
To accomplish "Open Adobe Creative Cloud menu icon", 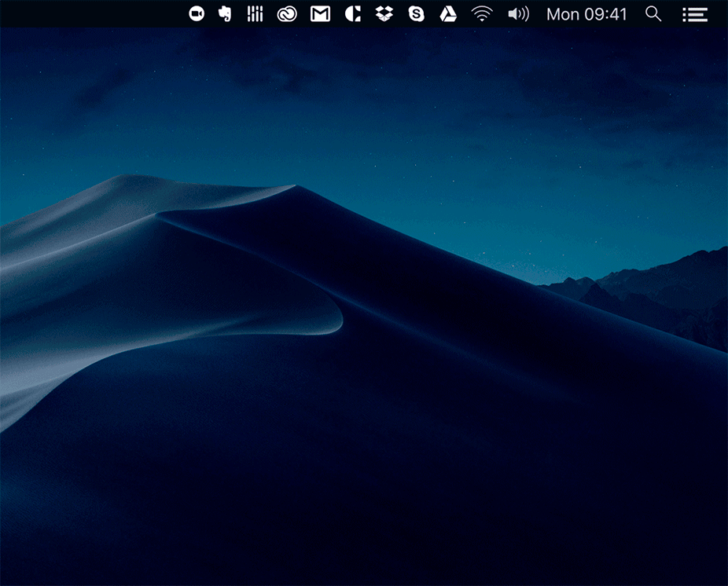I will click(x=287, y=14).
